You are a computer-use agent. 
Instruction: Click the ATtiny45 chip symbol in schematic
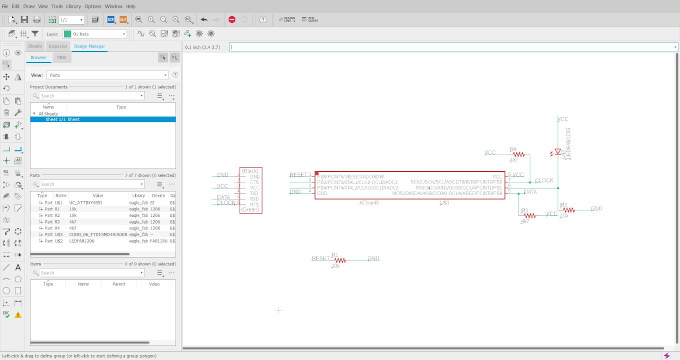pyautogui.click(x=410, y=185)
